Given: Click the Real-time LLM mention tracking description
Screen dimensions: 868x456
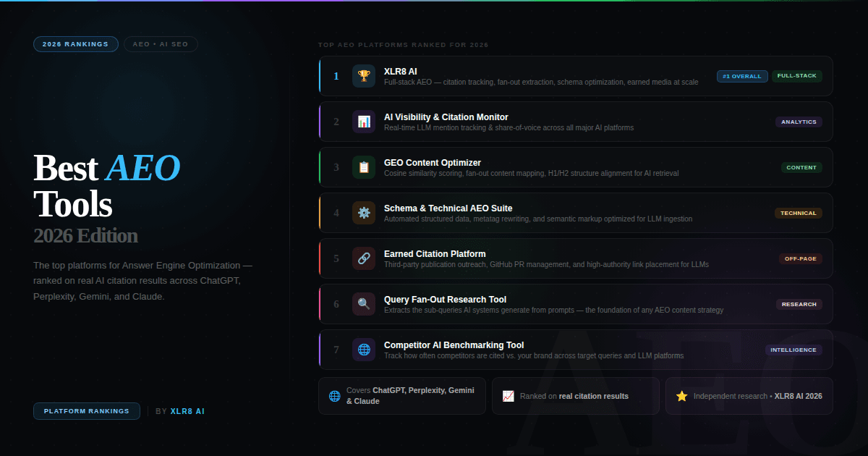Looking at the screenshot, I should 509,127.
